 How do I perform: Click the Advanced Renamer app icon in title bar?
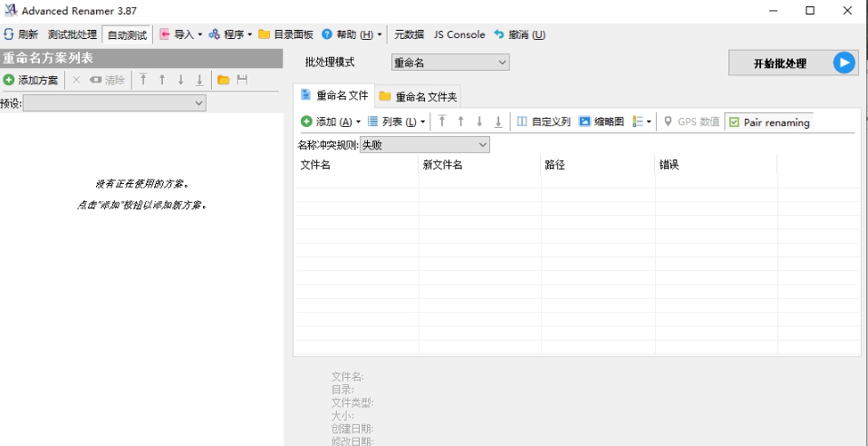click(x=10, y=11)
